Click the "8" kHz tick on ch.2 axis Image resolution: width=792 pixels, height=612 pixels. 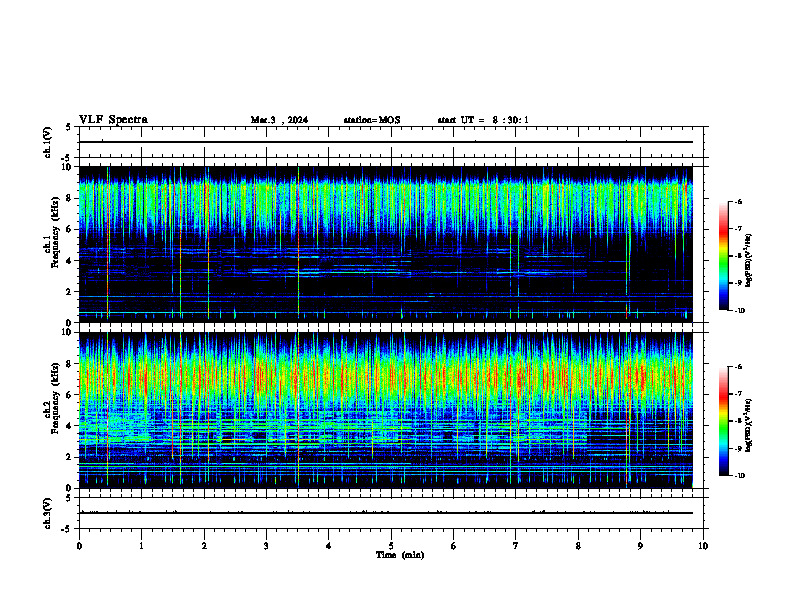70,364
